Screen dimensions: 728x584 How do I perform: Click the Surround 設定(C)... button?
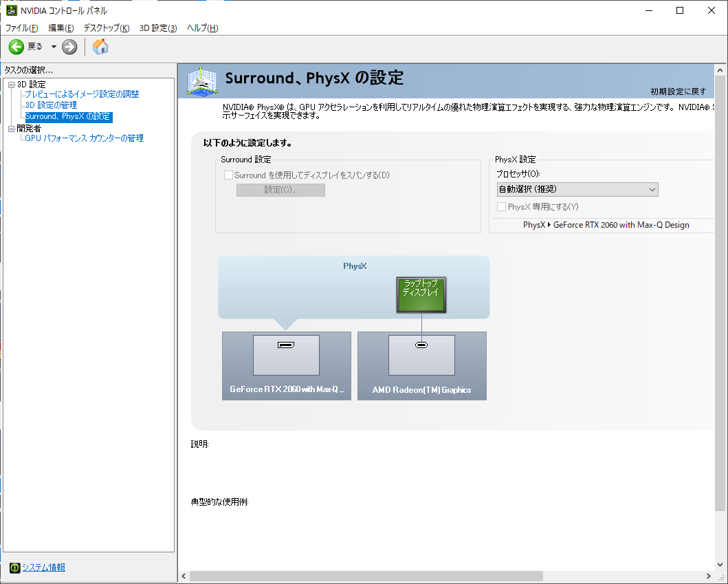(x=280, y=190)
